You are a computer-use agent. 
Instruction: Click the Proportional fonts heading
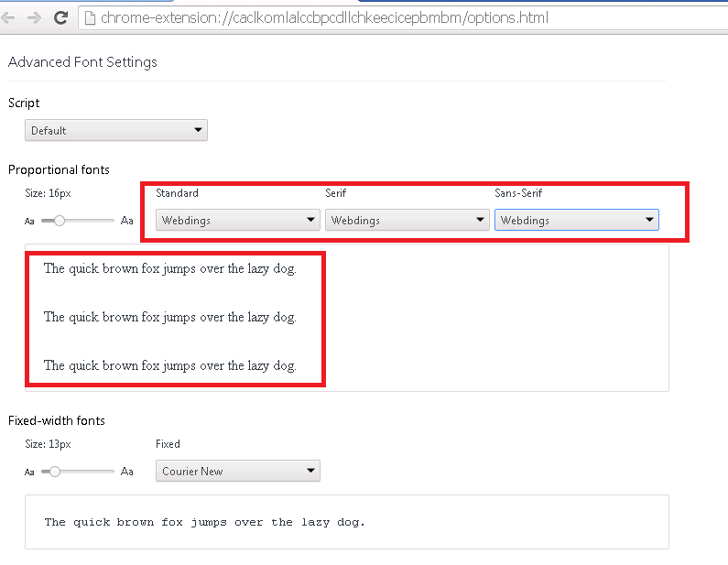[59, 169]
